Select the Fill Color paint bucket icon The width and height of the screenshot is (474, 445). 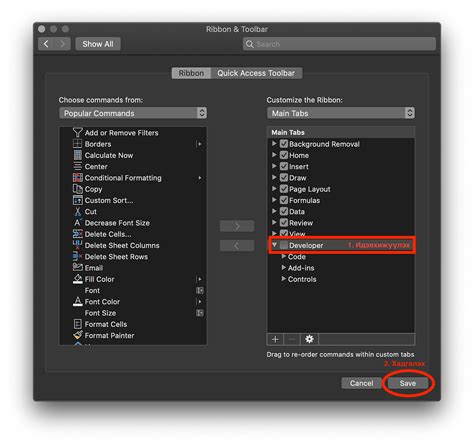77,279
